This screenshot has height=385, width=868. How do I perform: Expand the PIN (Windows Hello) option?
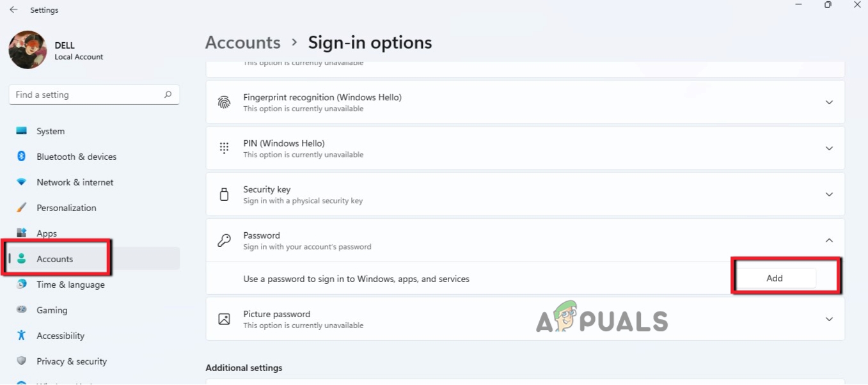click(829, 148)
